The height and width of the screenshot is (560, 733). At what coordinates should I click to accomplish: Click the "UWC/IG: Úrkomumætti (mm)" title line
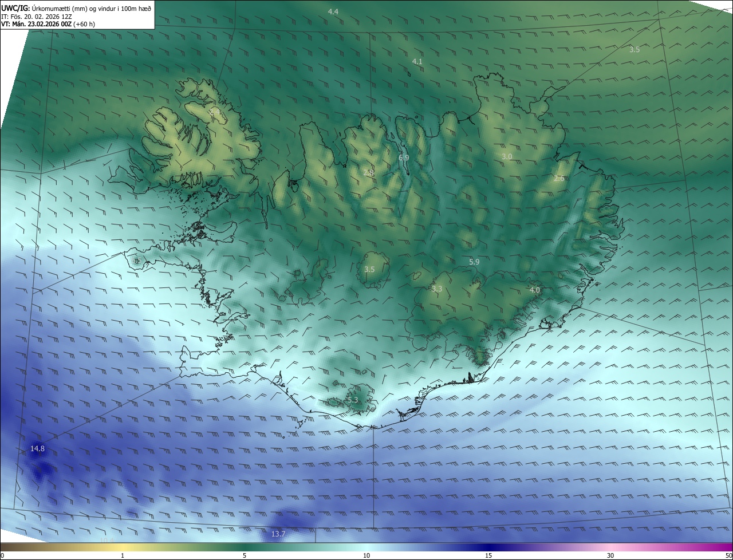coord(77,8)
